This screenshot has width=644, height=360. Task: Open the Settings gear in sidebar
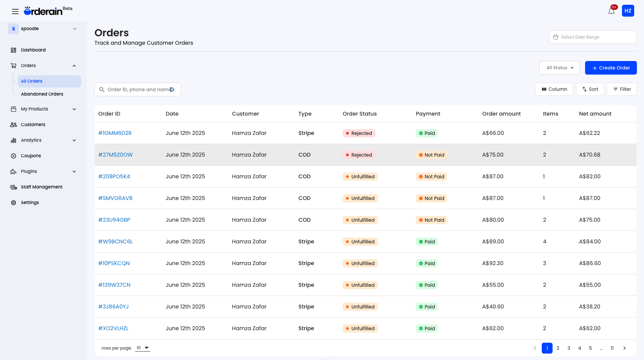pyautogui.click(x=13, y=202)
